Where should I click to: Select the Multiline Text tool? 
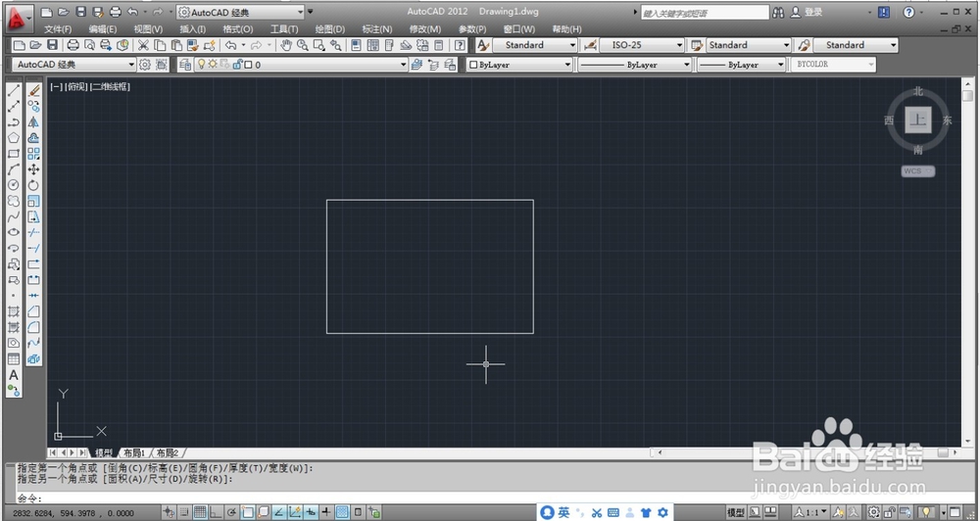pyautogui.click(x=13, y=375)
